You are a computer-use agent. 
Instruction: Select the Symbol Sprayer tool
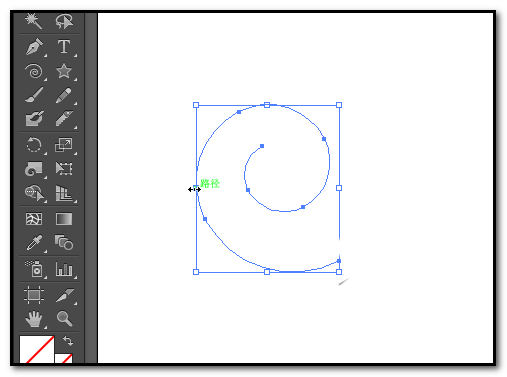34,269
